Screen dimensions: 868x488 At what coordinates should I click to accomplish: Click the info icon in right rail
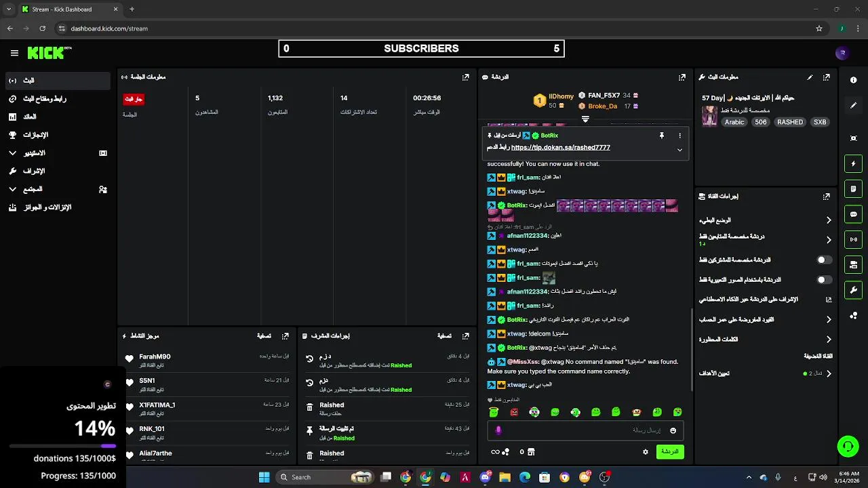coord(853,80)
